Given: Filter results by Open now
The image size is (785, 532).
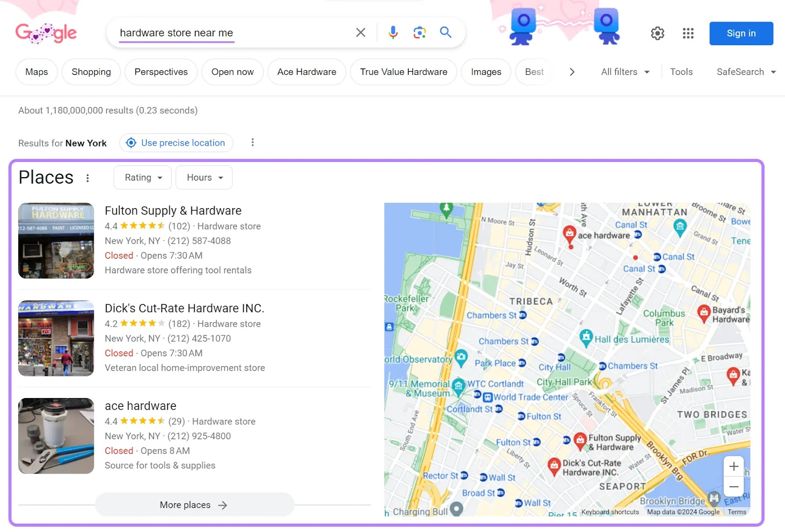Looking at the screenshot, I should pyautogui.click(x=232, y=72).
